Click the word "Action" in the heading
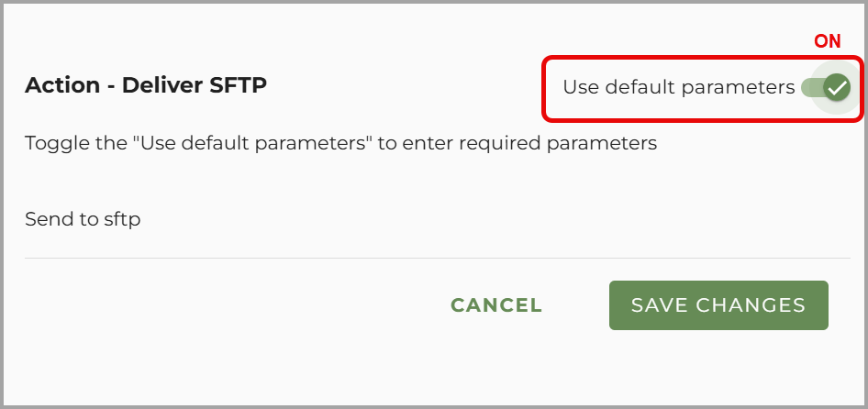Image resolution: width=868 pixels, height=409 pixels. coord(61,85)
